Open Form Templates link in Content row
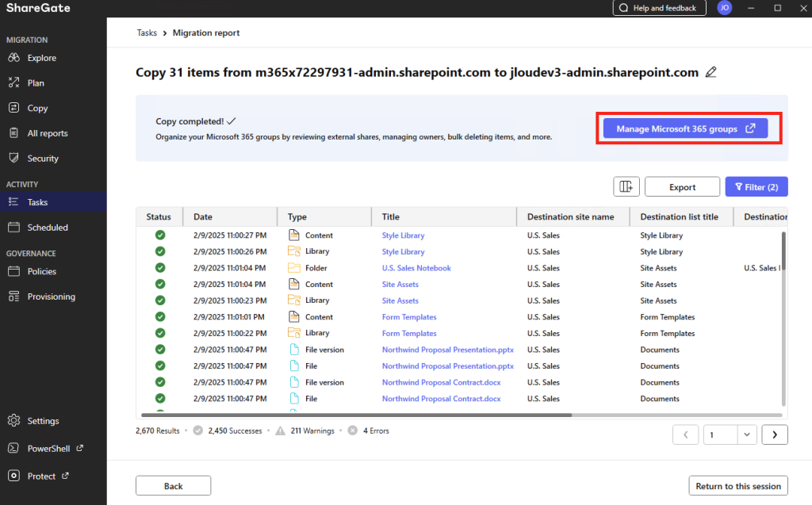812x505 pixels. 409,317
